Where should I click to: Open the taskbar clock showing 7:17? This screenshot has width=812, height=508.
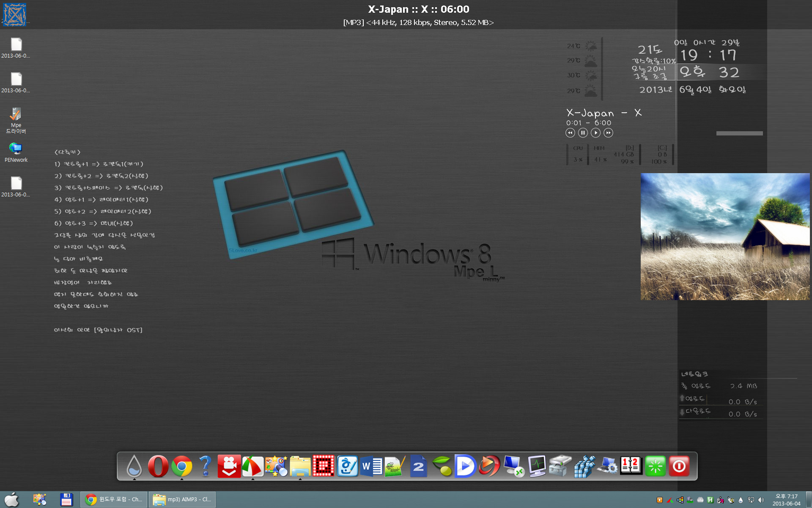click(786, 500)
